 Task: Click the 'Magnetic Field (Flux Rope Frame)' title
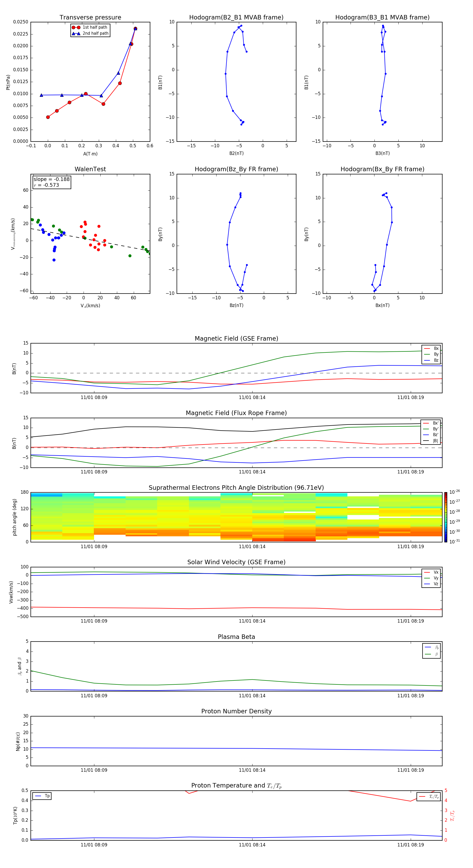coord(236,413)
